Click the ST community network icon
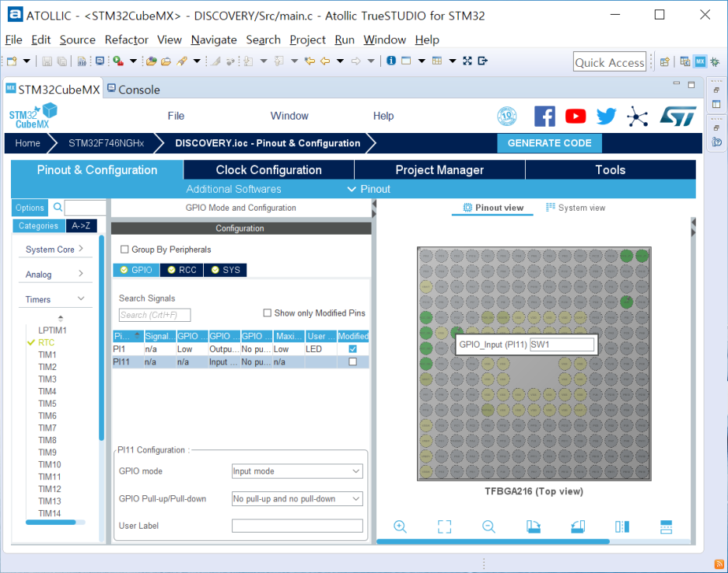Image resolution: width=728 pixels, height=573 pixels. 638,116
